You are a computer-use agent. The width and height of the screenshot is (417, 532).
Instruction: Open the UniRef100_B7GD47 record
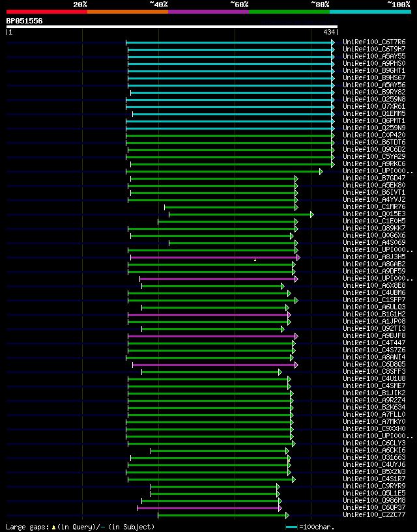point(374,178)
